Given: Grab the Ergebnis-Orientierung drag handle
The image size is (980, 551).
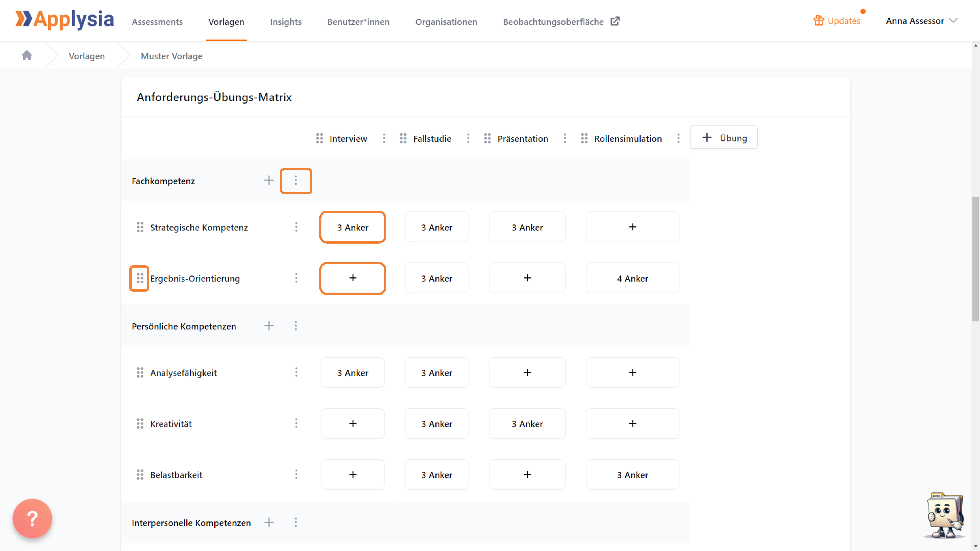Looking at the screenshot, I should (x=140, y=278).
